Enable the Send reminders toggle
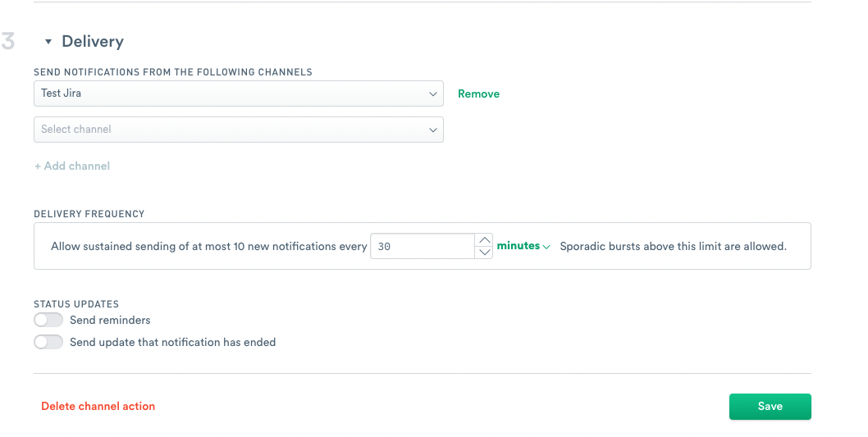The image size is (868, 437). pos(48,321)
